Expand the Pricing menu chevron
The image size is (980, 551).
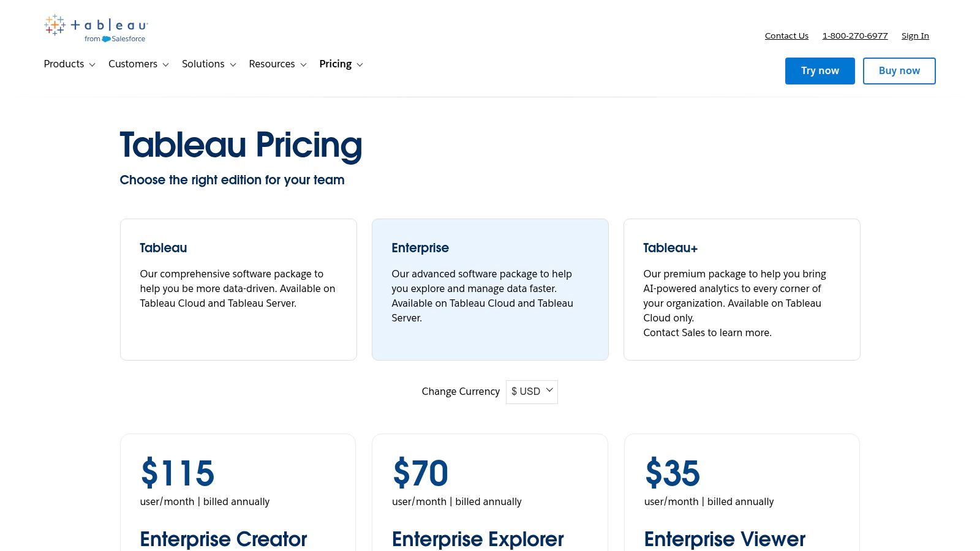pos(360,65)
